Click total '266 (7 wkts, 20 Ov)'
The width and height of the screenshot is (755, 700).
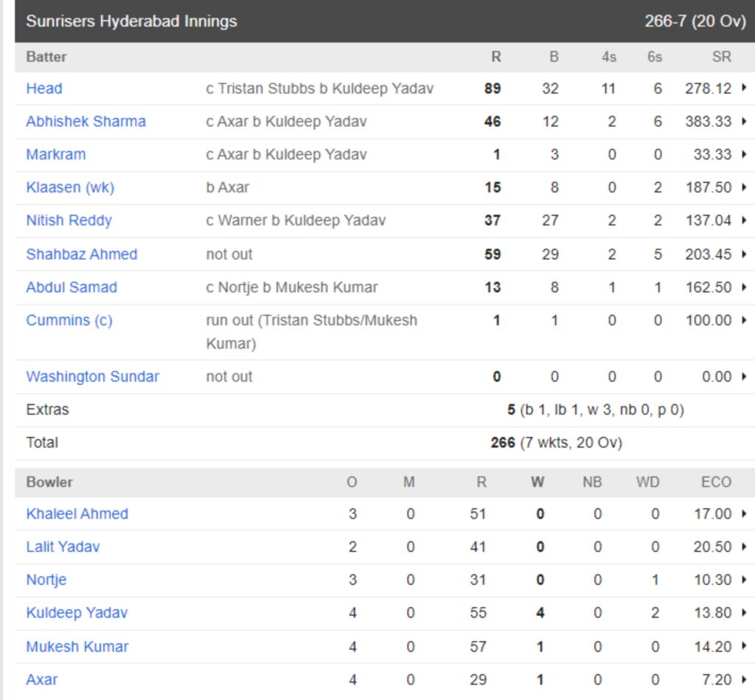557,443
